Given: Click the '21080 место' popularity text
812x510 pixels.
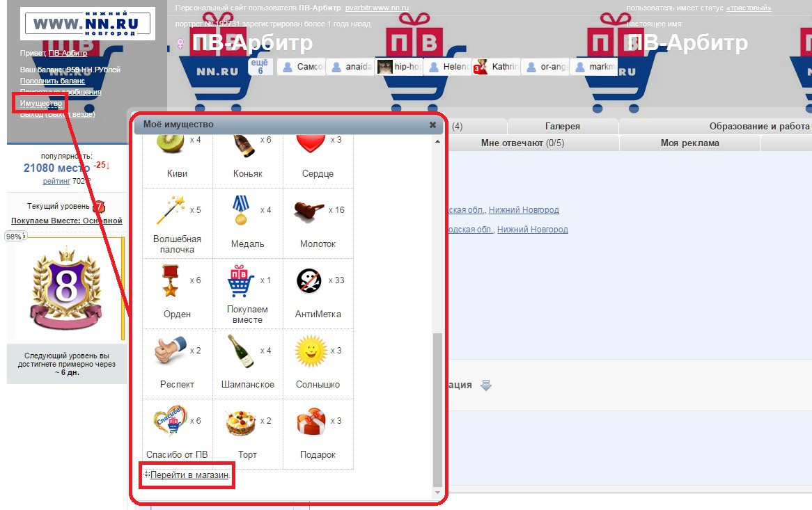Looking at the screenshot, I should [x=56, y=168].
